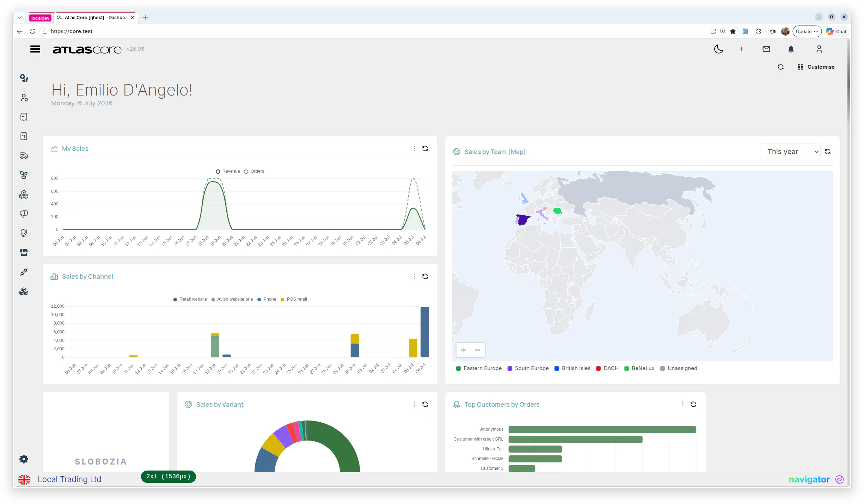
Task: Toggle the Orders series in My Sales legend
Action: (254, 171)
